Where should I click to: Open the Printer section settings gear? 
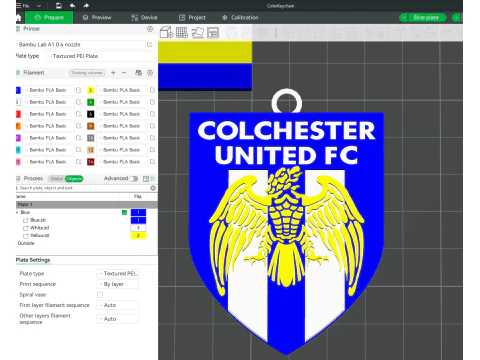click(x=150, y=29)
